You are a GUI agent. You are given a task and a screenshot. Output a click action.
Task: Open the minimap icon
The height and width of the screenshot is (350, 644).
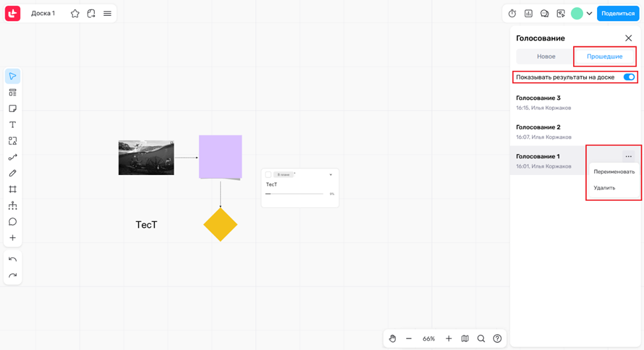(x=465, y=339)
